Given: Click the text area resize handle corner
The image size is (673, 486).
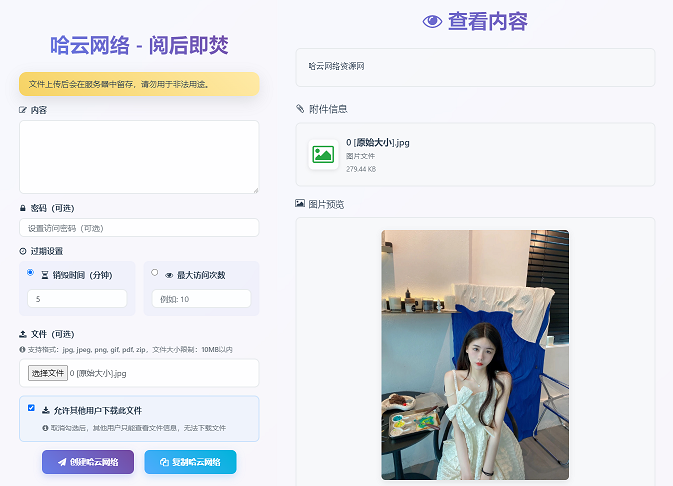Looking at the screenshot, I should [256, 190].
